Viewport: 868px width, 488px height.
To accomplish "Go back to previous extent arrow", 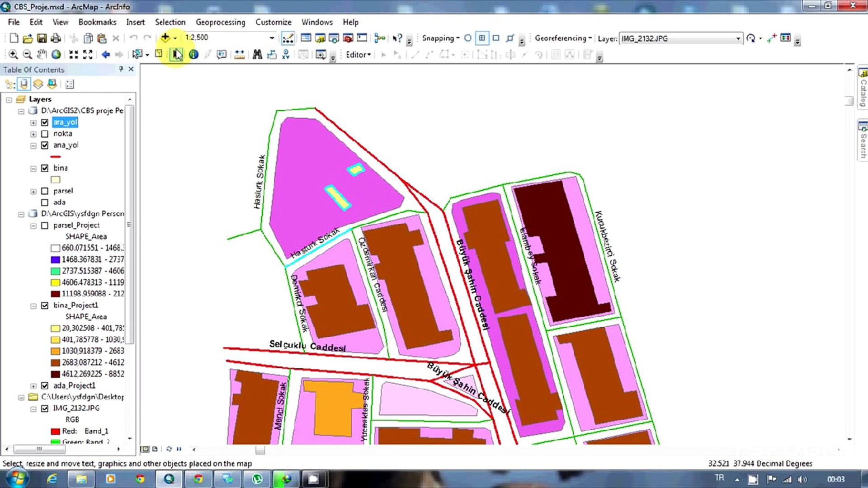I will (x=106, y=55).
